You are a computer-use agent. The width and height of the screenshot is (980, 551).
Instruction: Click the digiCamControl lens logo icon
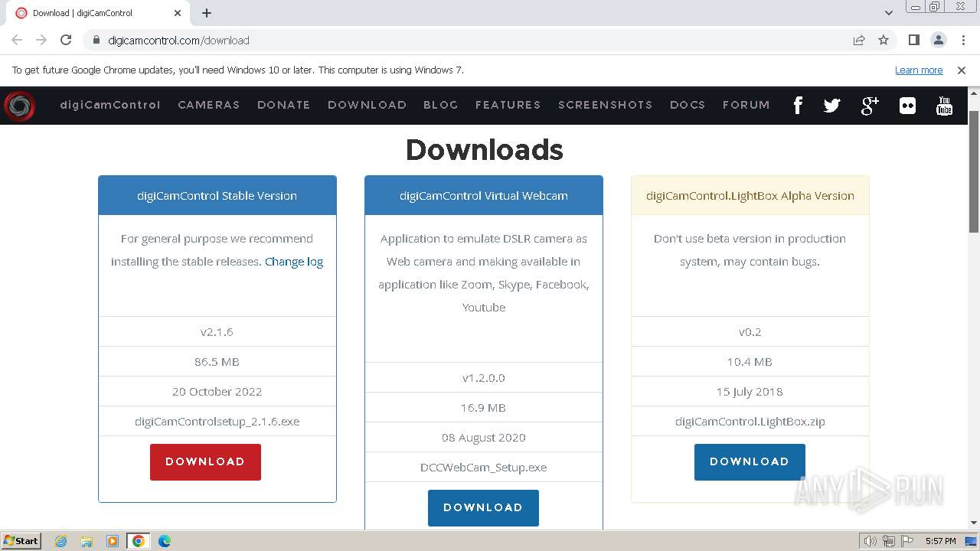pos(19,106)
